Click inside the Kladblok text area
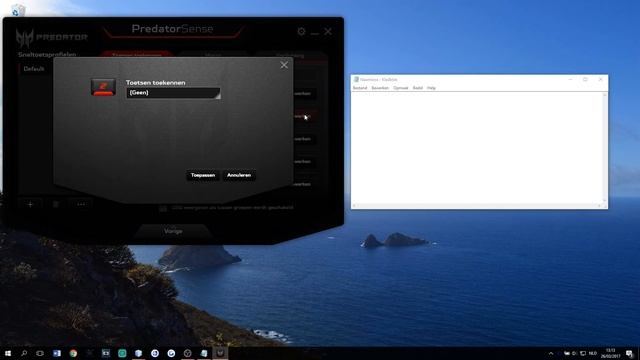Image resolution: width=640 pixels, height=360 pixels. pos(477,147)
